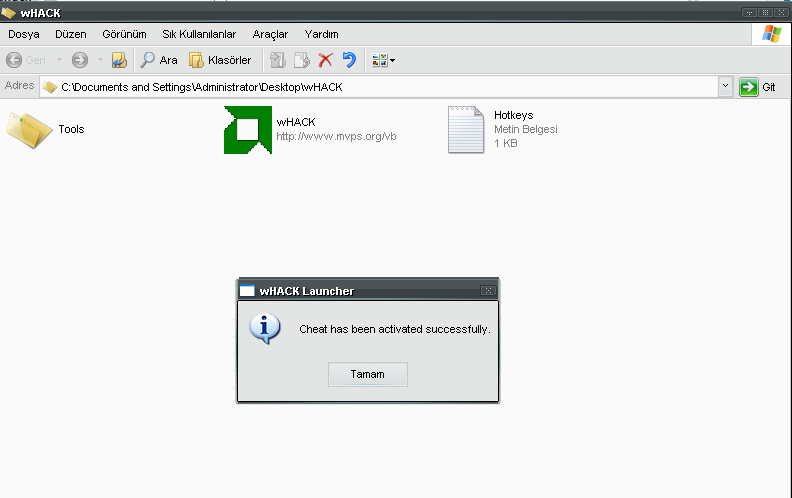Click the Copy To toolbar icon

tap(302, 60)
